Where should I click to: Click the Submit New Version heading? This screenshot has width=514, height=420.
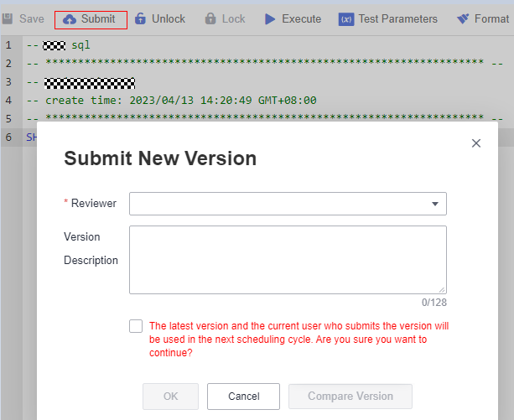[x=160, y=158]
